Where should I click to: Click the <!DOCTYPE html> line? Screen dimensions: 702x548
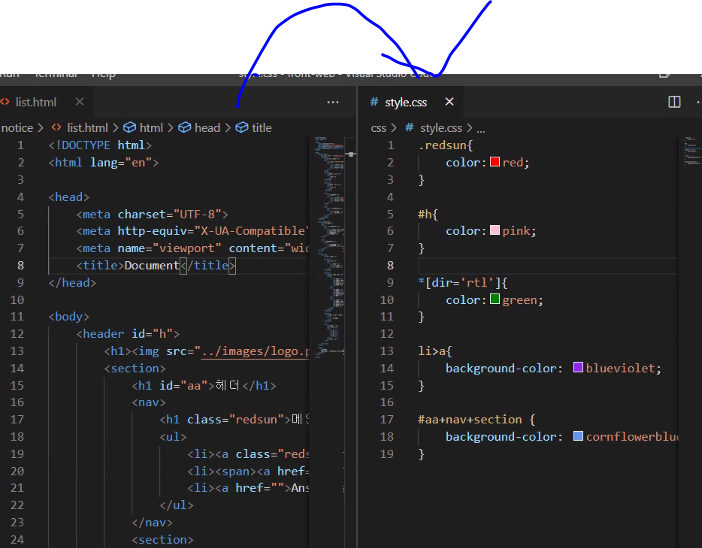(x=100, y=145)
